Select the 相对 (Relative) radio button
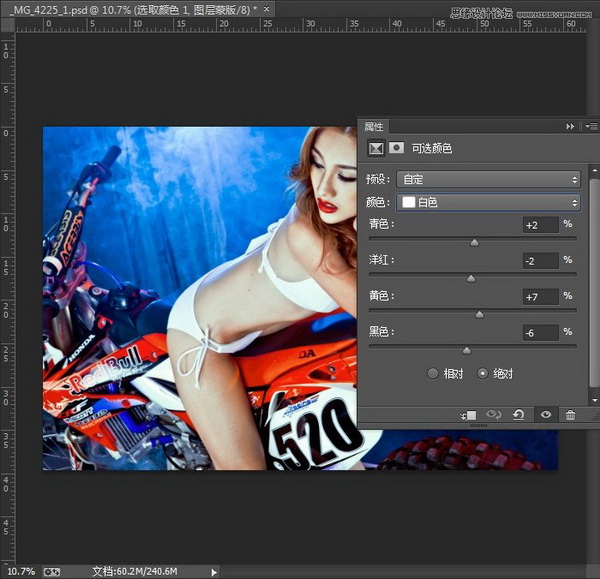600x579 pixels. pyautogui.click(x=433, y=373)
